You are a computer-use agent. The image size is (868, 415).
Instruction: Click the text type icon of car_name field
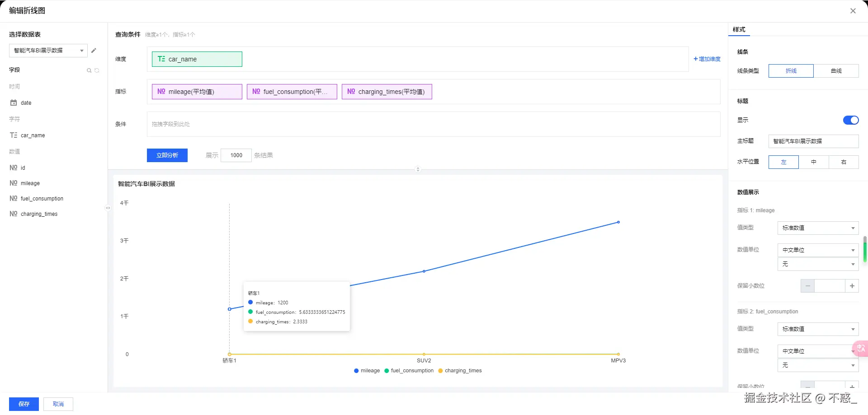point(14,135)
